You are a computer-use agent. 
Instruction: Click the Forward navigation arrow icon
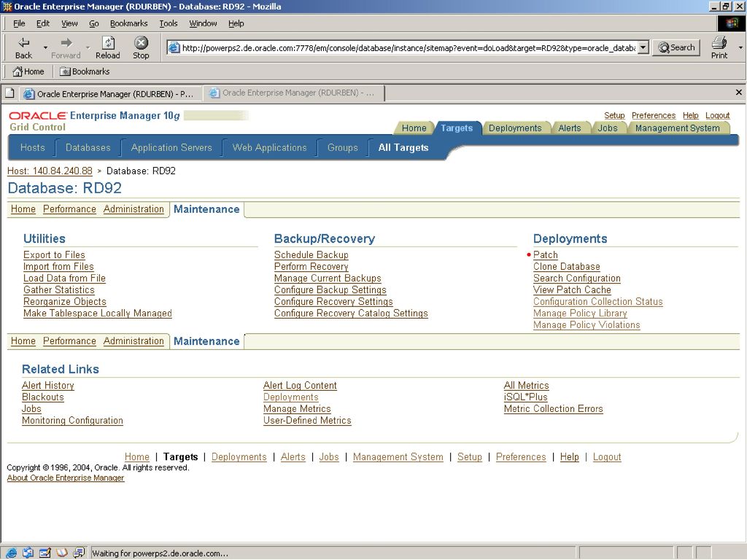[66, 43]
